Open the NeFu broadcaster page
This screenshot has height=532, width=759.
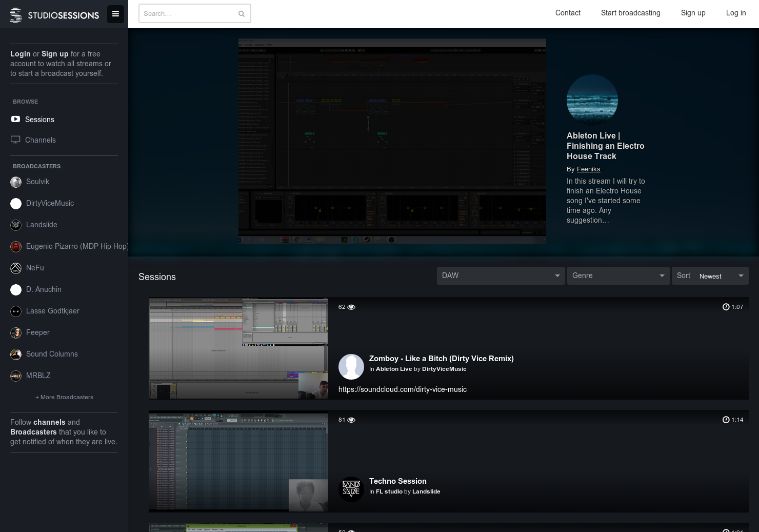point(35,268)
